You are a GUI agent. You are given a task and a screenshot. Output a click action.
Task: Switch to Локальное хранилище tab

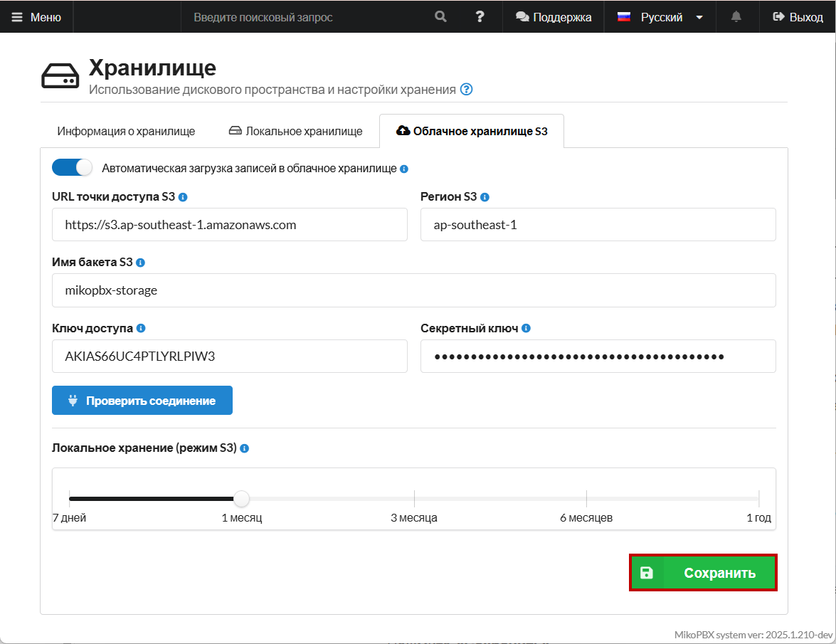[295, 132]
